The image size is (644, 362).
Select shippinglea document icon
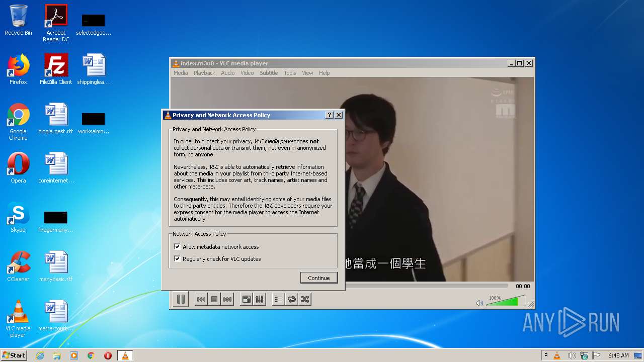pyautogui.click(x=94, y=69)
